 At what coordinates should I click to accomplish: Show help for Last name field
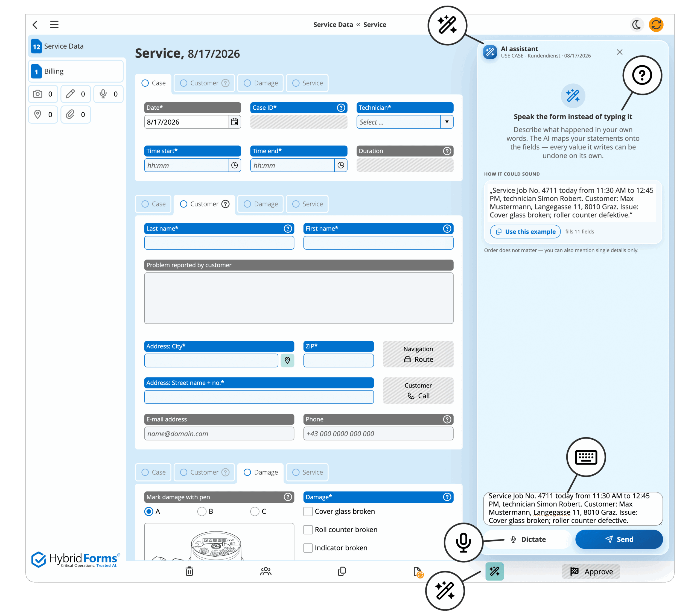288,229
